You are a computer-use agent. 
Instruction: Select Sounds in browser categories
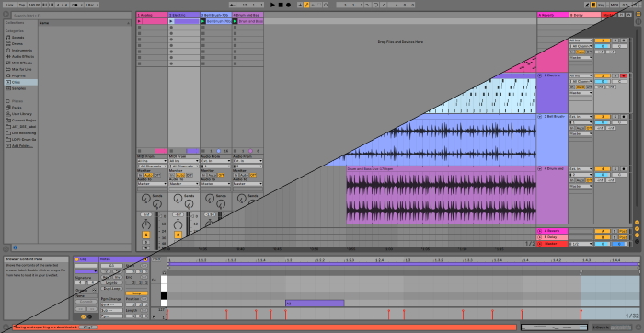[17, 38]
